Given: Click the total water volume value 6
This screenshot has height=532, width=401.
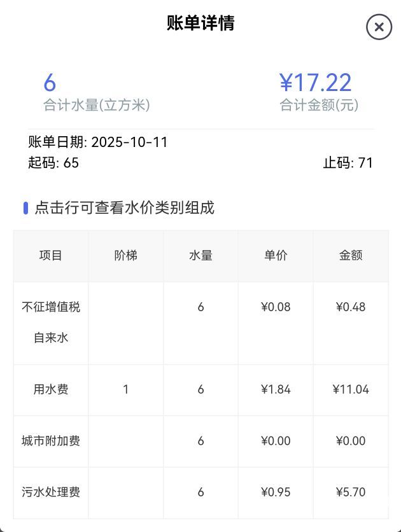Looking at the screenshot, I should click(50, 83).
